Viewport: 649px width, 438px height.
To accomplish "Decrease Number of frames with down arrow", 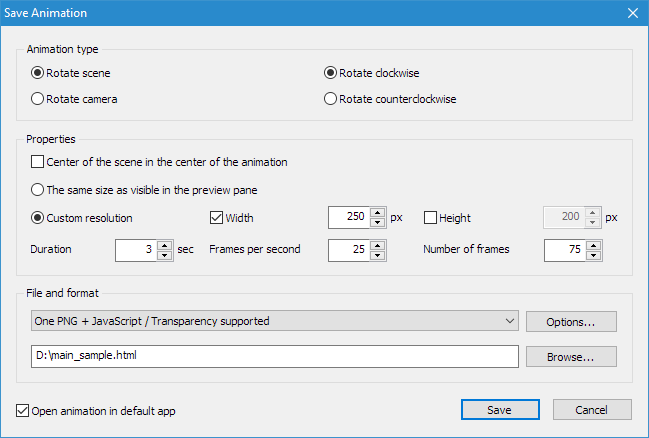I will (x=594, y=255).
